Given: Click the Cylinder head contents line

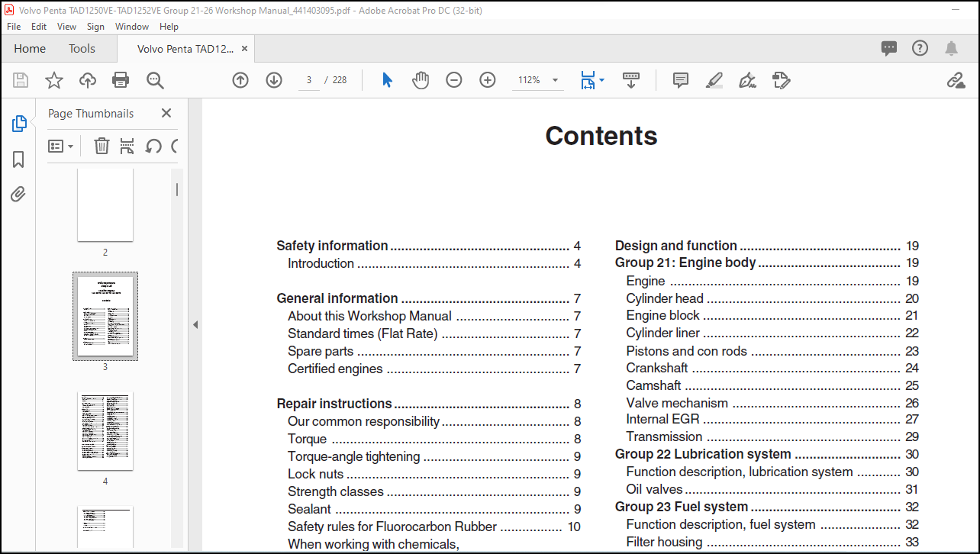Looking at the screenshot, I should (x=772, y=298).
